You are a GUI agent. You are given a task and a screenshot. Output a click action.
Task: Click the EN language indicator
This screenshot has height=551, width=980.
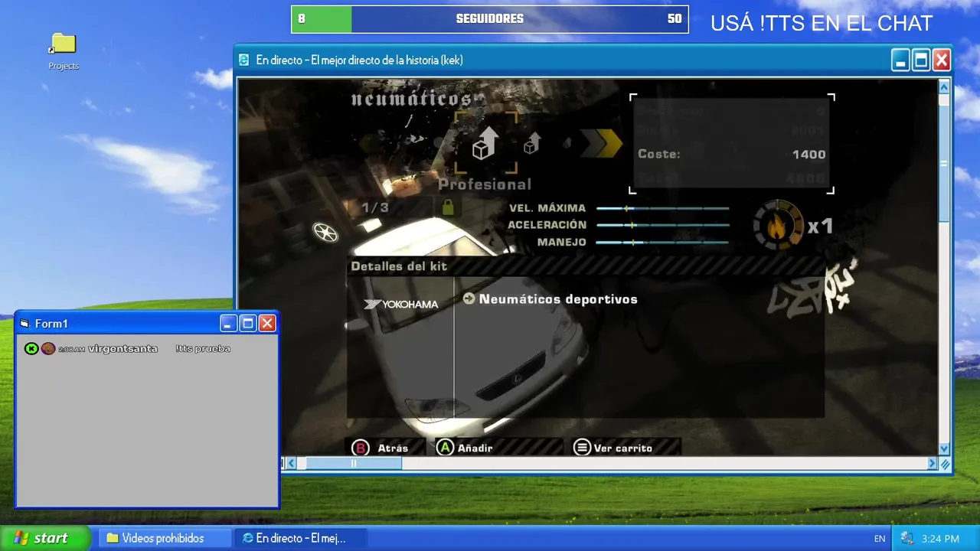click(x=880, y=539)
